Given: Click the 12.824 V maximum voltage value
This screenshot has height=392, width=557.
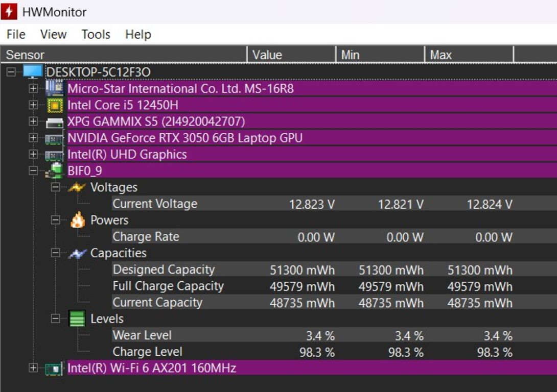Looking at the screenshot, I should (x=490, y=204).
